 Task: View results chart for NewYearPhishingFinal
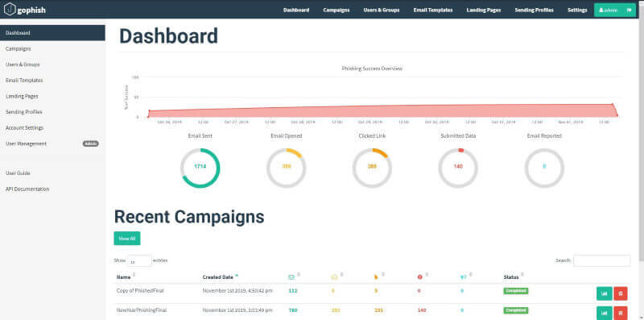pos(605,313)
